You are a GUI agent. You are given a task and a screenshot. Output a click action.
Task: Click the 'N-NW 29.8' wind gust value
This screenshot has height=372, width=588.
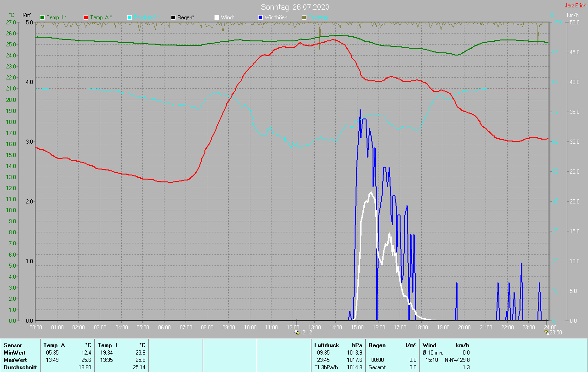(457, 360)
